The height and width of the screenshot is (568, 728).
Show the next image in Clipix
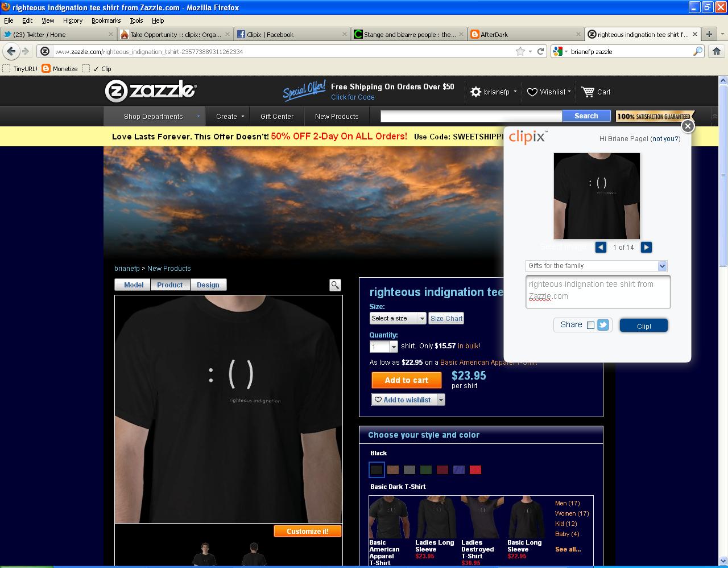point(646,247)
